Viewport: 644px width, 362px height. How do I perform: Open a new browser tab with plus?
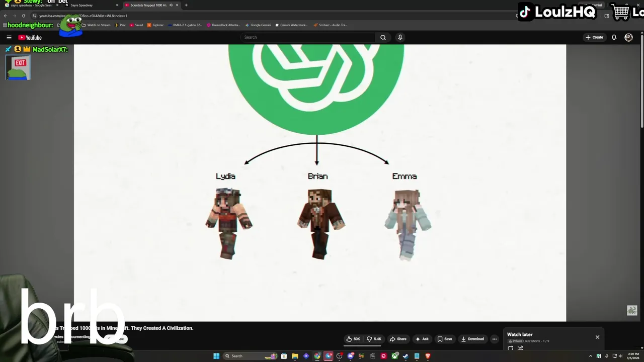click(x=186, y=5)
